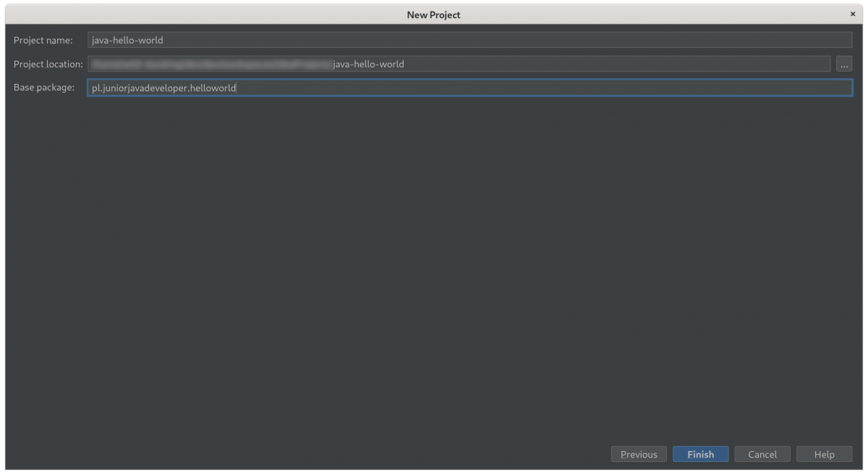This screenshot has width=868, height=475.
Task: Click the empty right end of Project name field
Action: (723, 40)
